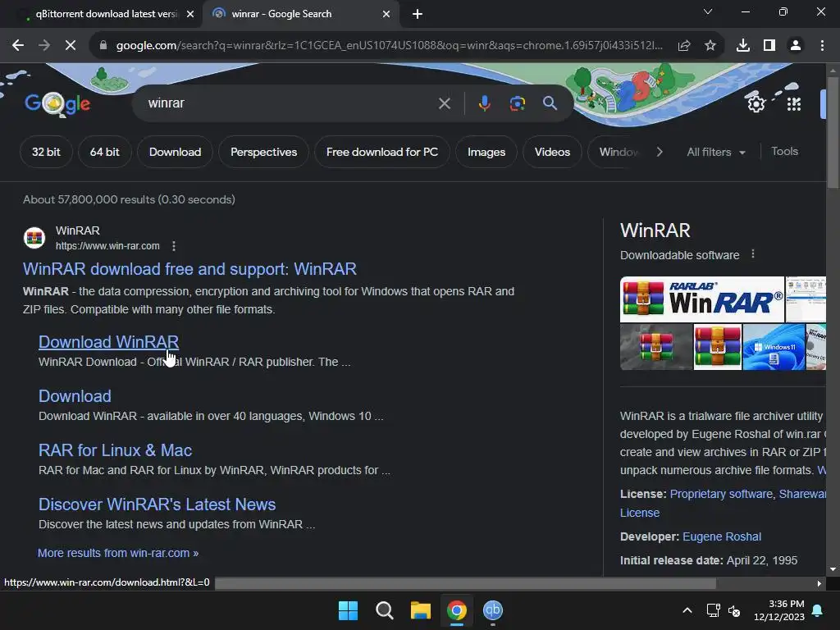Expand the All filters dropdown
The image size is (840, 630).
tap(715, 152)
